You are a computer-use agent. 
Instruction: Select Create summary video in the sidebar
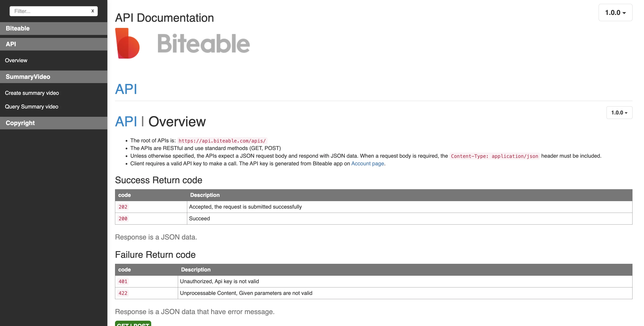point(32,93)
